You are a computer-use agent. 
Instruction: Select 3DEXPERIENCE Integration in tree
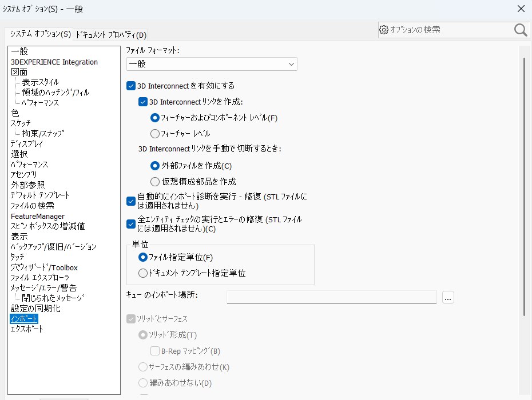(54, 62)
